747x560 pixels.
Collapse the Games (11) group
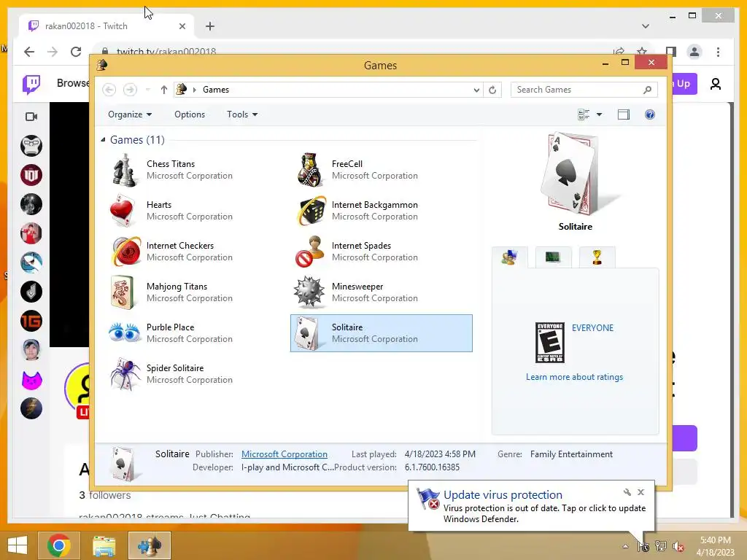click(103, 139)
